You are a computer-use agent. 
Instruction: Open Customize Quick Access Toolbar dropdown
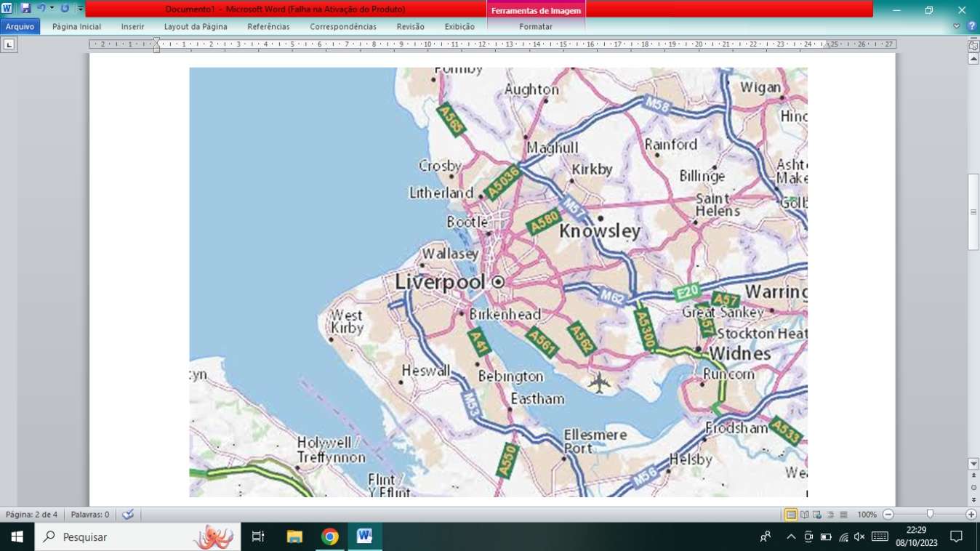tap(81, 9)
